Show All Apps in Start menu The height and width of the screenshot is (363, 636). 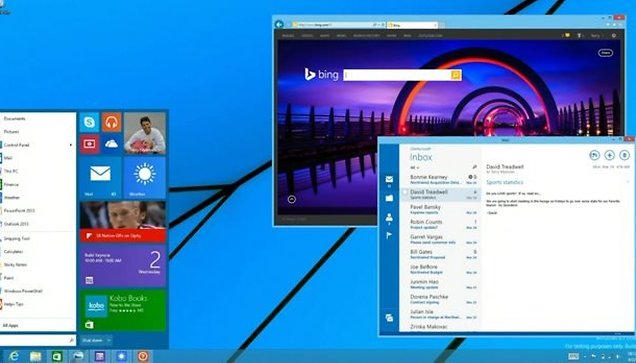(10, 325)
